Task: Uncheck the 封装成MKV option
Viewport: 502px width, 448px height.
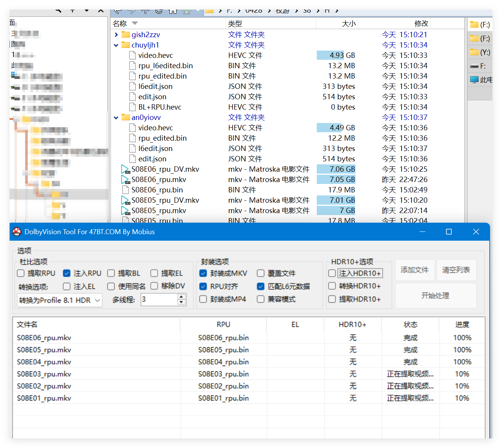Action: coord(203,273)
